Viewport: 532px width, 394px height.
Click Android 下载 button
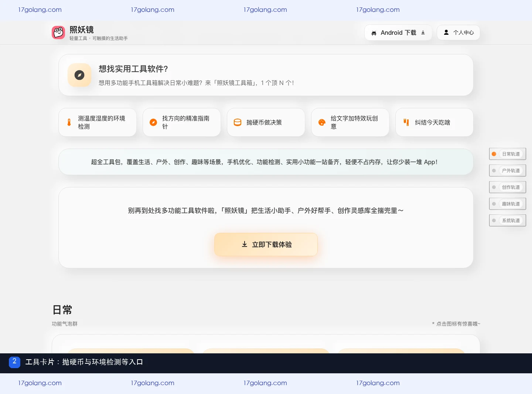coord(398,33)
